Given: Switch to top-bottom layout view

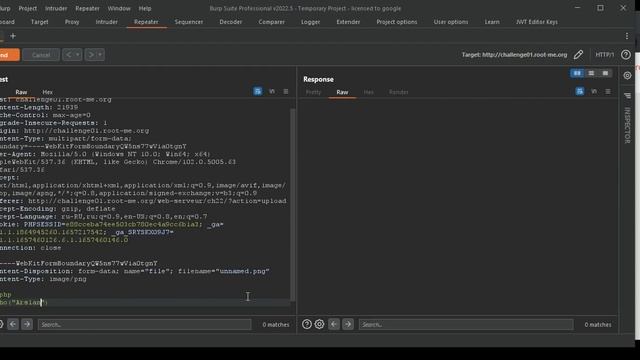Looking at the screenshot, I should coord(591,73).
